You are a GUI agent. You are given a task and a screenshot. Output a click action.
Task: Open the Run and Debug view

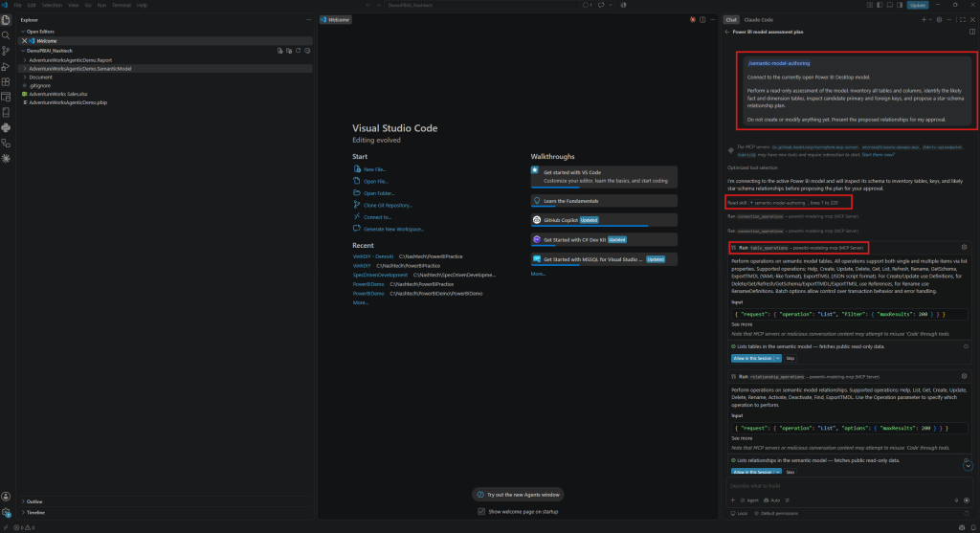[x=6, y=66]
